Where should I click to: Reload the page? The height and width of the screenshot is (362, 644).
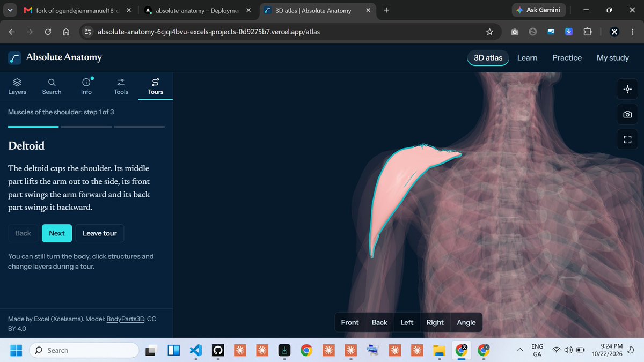48,32
